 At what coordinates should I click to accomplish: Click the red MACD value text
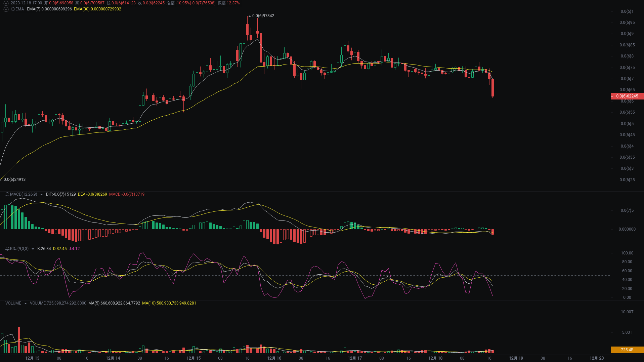pyautogui.click(x=127, y=194)
